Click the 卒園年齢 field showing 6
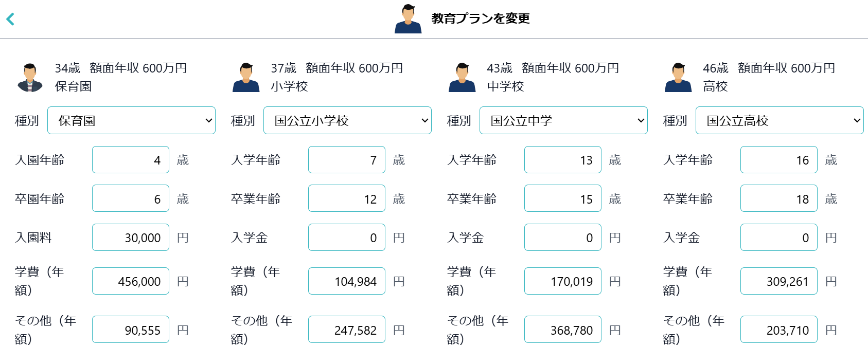868x364 pixels. [130, 198]
